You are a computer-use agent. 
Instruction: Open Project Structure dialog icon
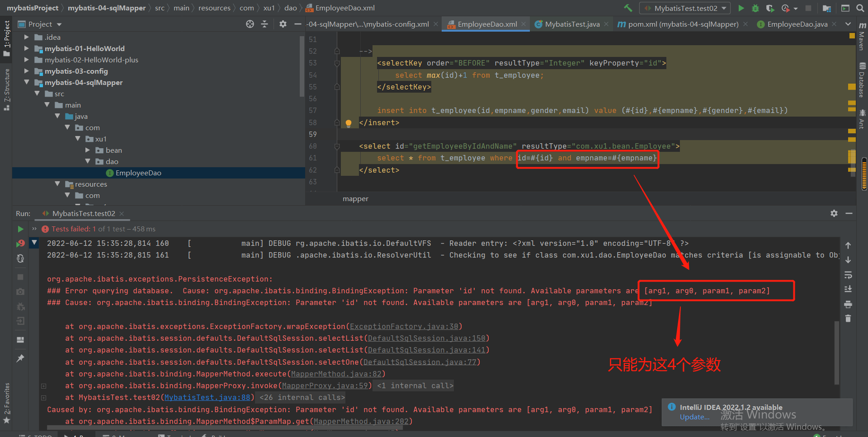tap(827, 8)
